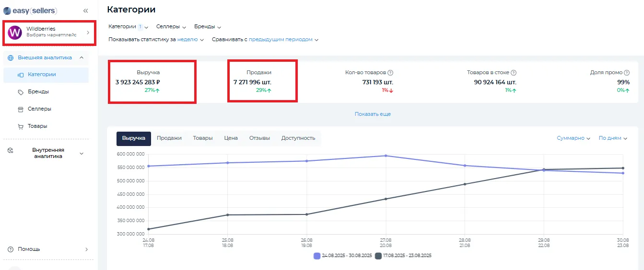644x270 pixels.
Task: Click the 27.08 data point on purple line
Action: [x=386, y=156]
